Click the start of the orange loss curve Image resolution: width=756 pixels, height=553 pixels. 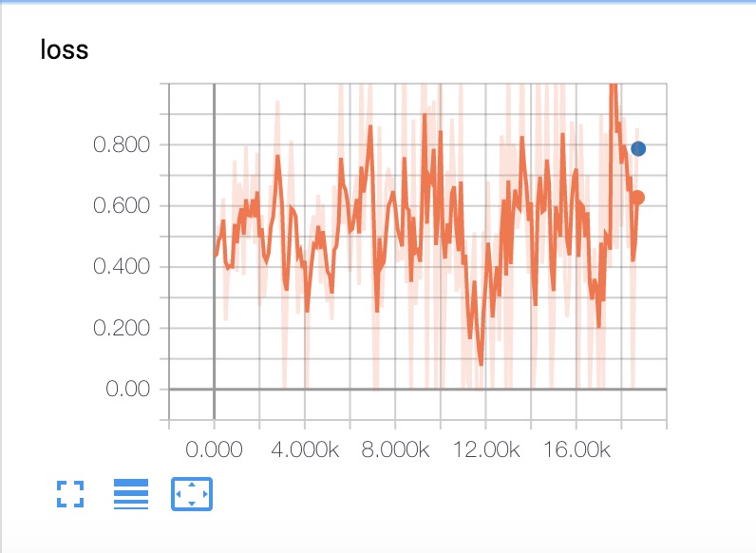[215, 255]
